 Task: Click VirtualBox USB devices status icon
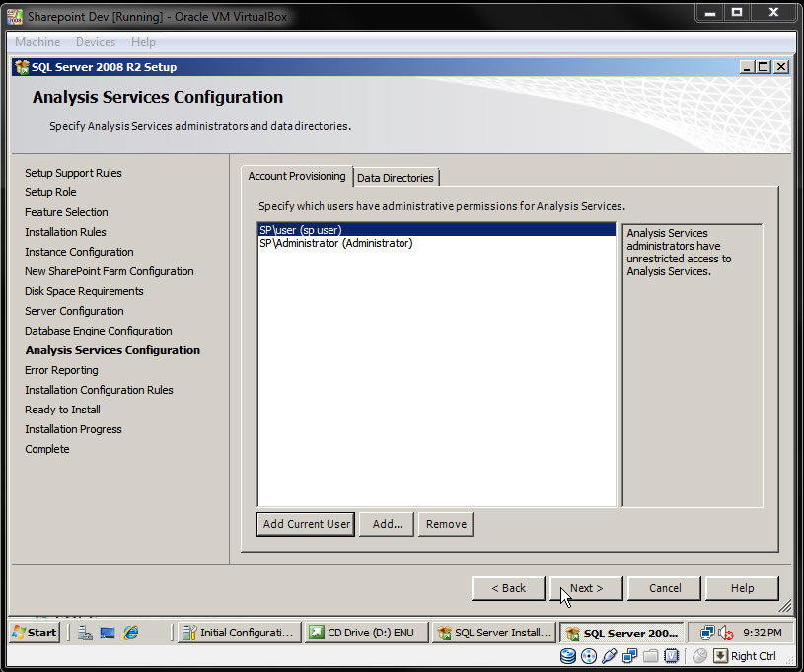pyautogui.click(x=609, y=656)
